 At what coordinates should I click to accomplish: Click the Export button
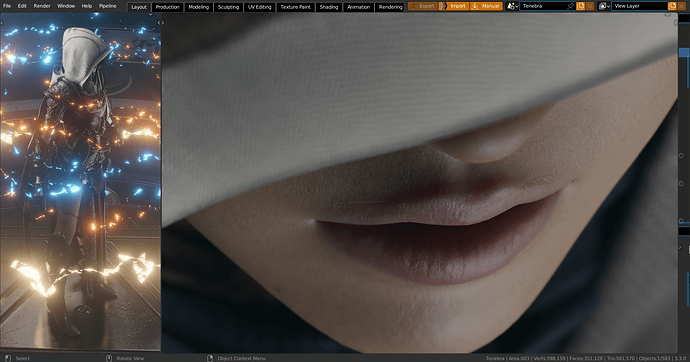422,6
